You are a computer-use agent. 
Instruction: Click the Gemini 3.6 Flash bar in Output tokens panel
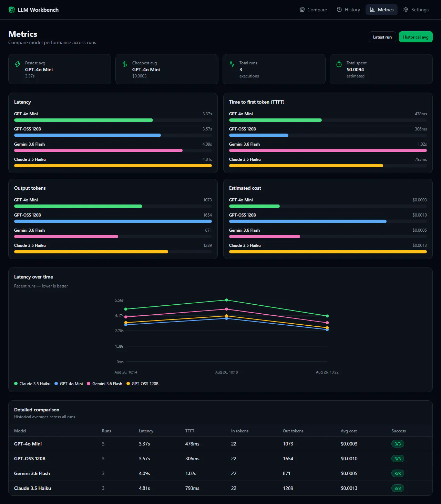(x=66, y=237)
